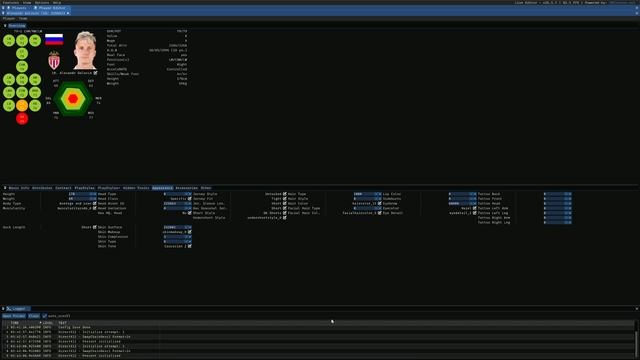Open the Hair Color dropdown

380,203
